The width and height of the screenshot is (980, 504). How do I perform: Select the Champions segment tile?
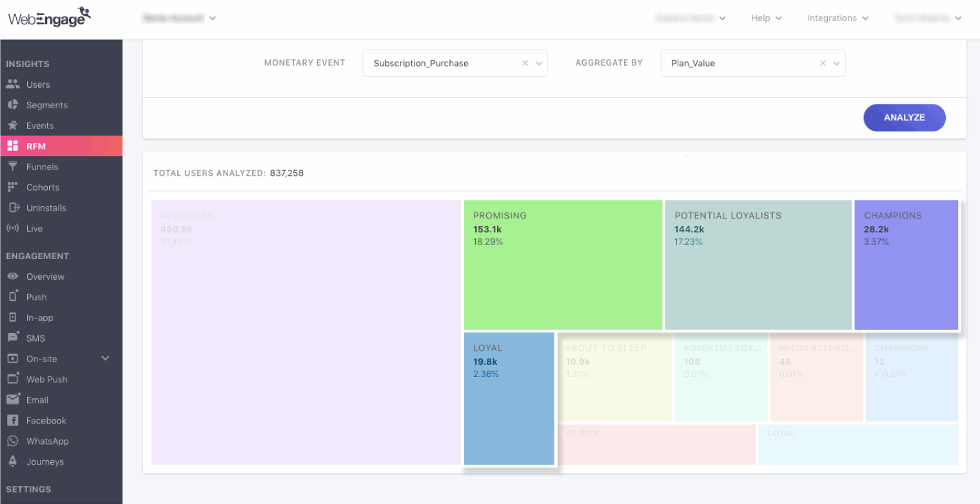pyautogui.click(x=905, y=264)
